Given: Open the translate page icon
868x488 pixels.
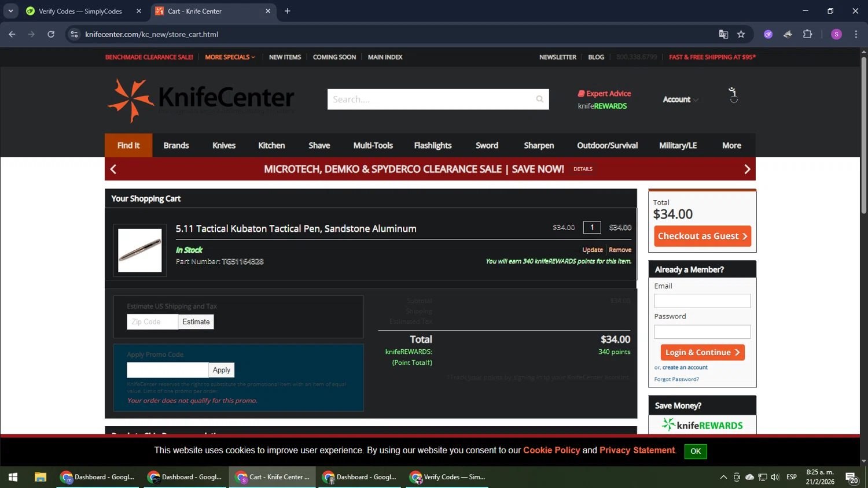Looking at the screenshot, I should click(x=723, y=34).
